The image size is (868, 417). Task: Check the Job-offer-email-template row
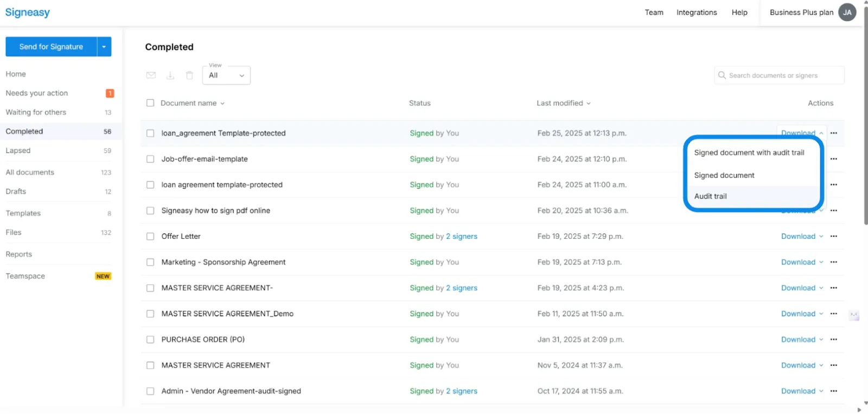click(x=150, y=159)
